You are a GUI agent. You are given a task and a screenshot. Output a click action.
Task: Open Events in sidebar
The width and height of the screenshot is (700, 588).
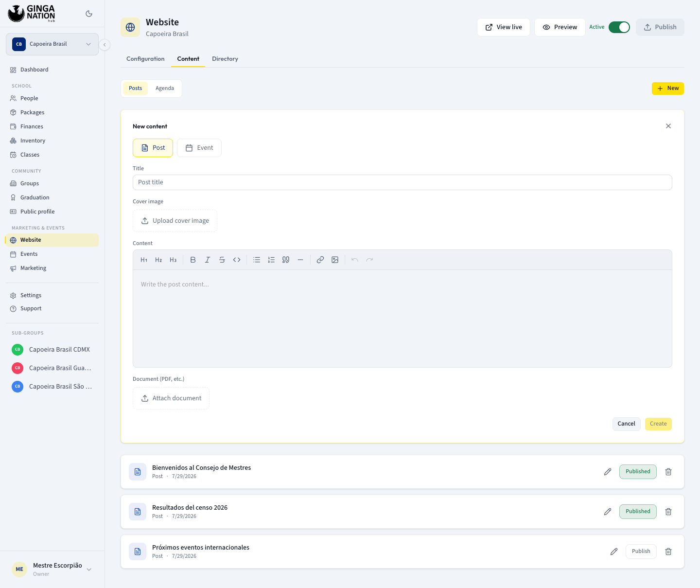point(52,254)
